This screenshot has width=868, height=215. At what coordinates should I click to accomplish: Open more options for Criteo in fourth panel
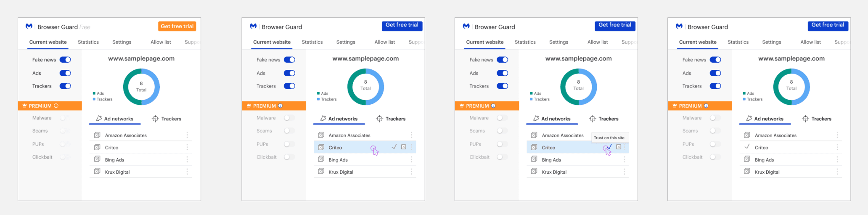(837, 147)
